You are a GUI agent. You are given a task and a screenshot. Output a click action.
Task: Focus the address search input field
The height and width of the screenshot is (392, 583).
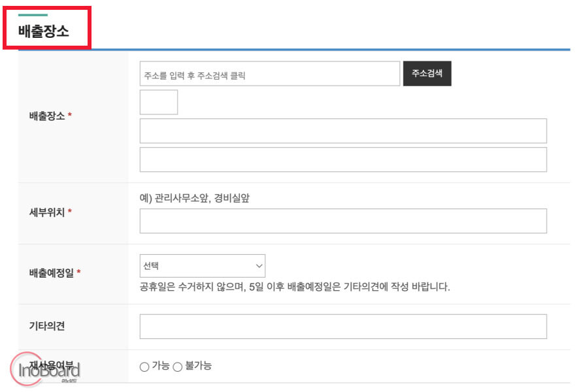pos(269,74)
